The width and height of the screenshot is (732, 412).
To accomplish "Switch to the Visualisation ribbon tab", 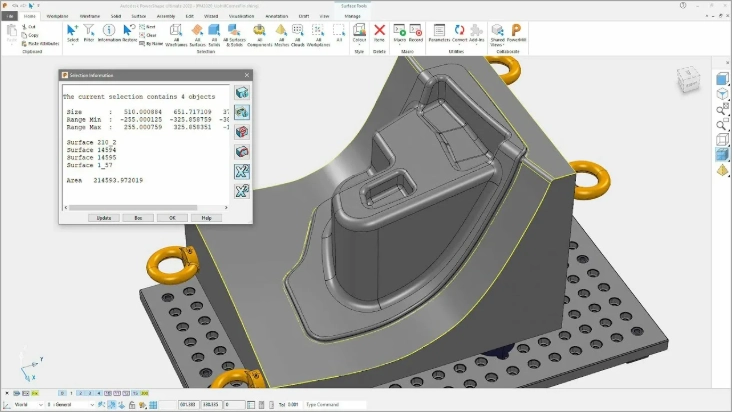I will (241, 16).
